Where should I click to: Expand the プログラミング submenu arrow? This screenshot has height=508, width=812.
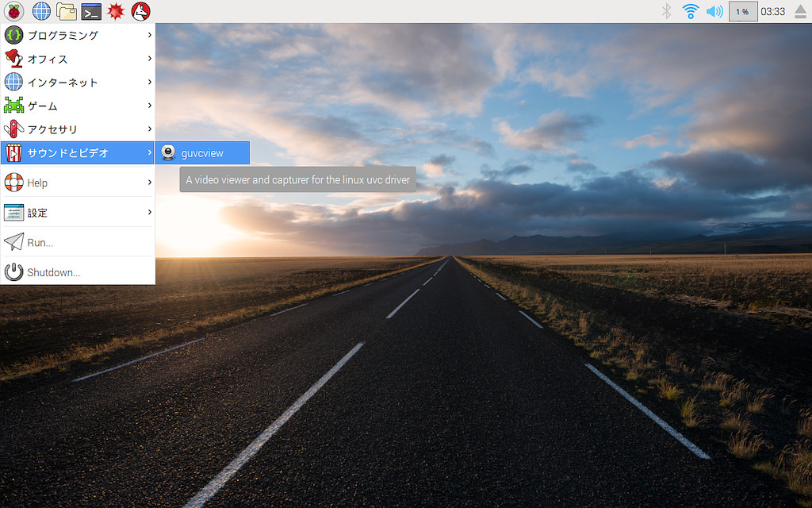pyautogui.click(x=150, y=35)
